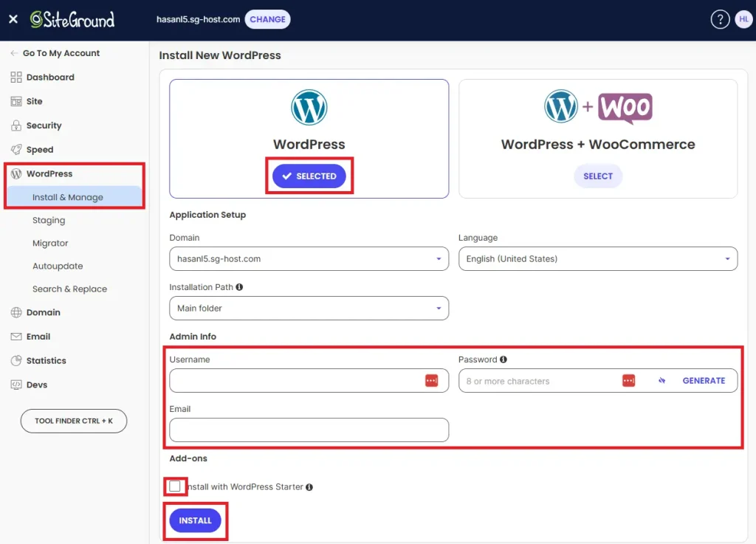Go To My Account link
The image size is (756, 544).
tap(61, 53)
